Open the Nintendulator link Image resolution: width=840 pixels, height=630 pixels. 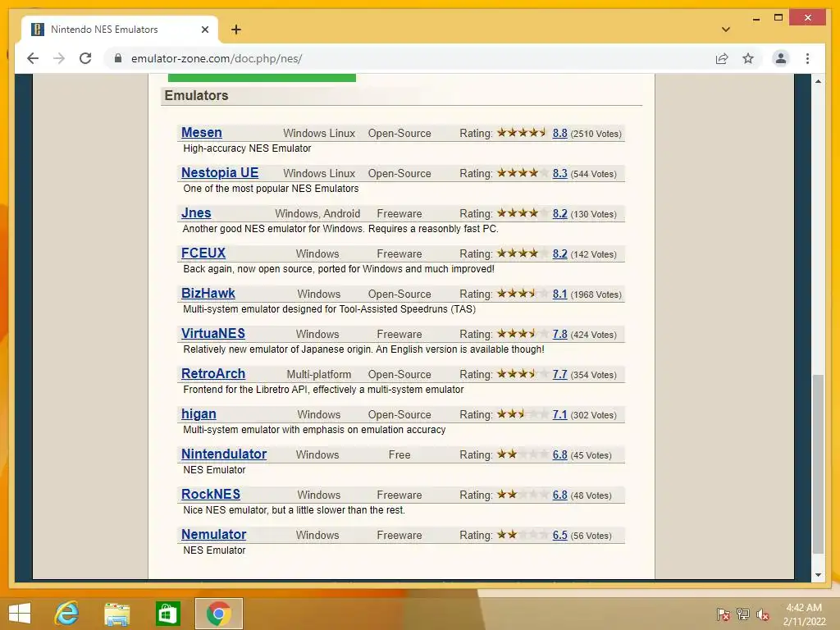[224, 454]
